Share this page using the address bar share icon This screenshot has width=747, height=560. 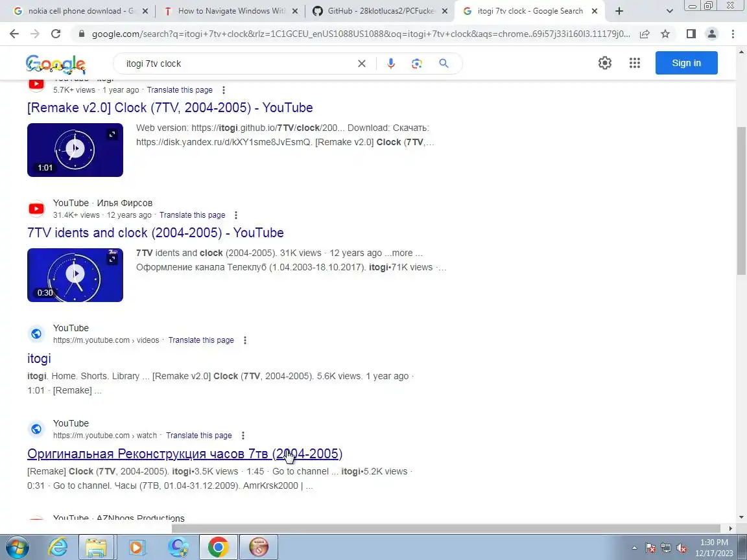(x=645, y=34)
